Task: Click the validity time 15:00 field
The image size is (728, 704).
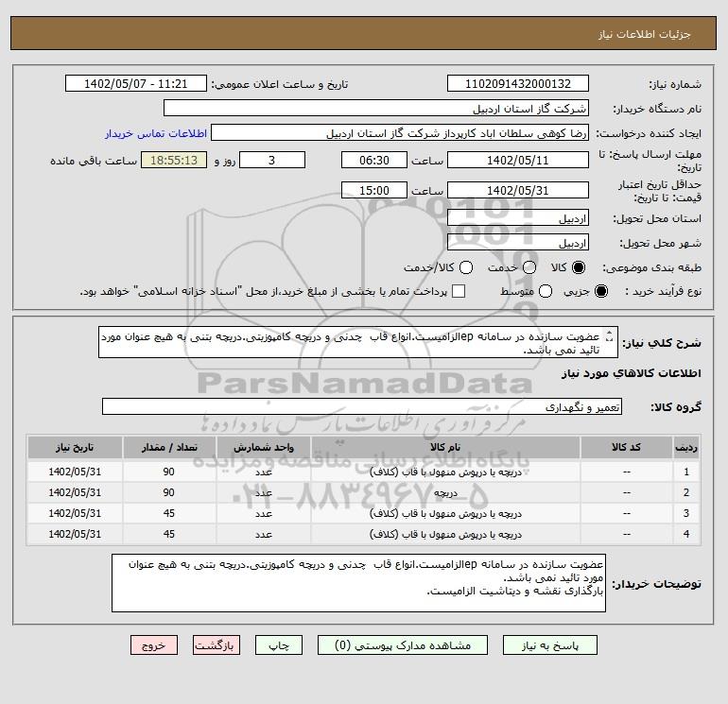Action: [374, 190]
